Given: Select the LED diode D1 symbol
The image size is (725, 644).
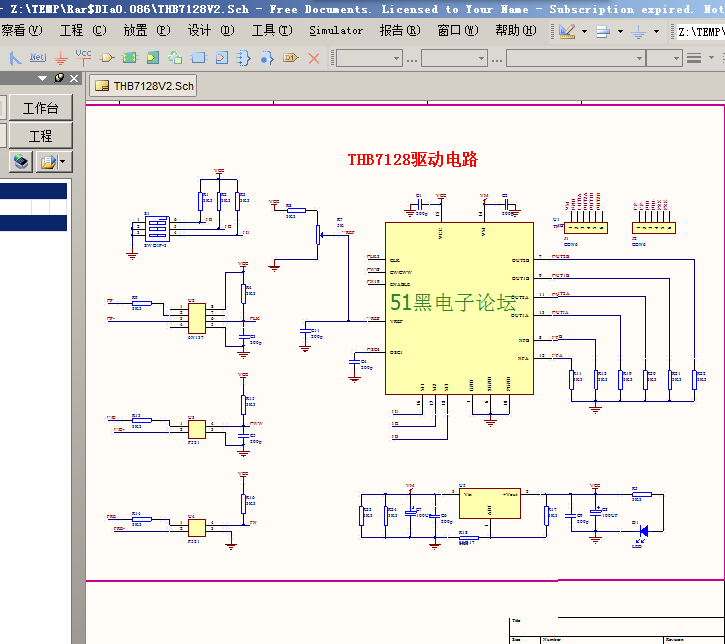Looking at the screenshot, I should pos(643,531).
